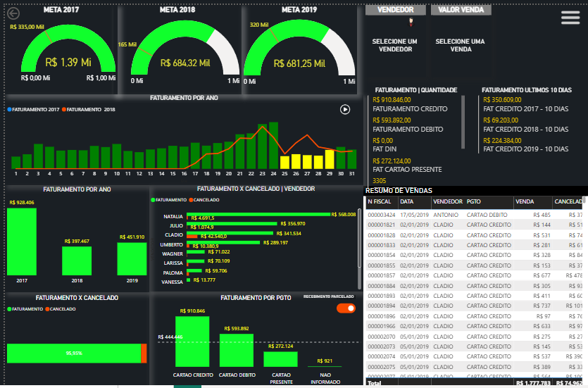Image resolution: width=588 pixels, height=388 pixels.
Task: Click the CARTAO CREDITO payment bar
Action: coord(192,342)
